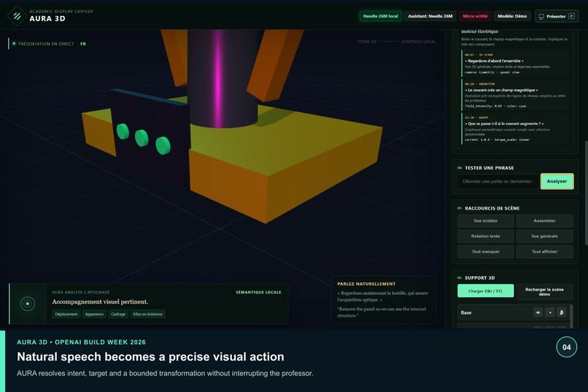Toggle visibility eye icon for Base

pyautogui.click(x=538, y=312)
